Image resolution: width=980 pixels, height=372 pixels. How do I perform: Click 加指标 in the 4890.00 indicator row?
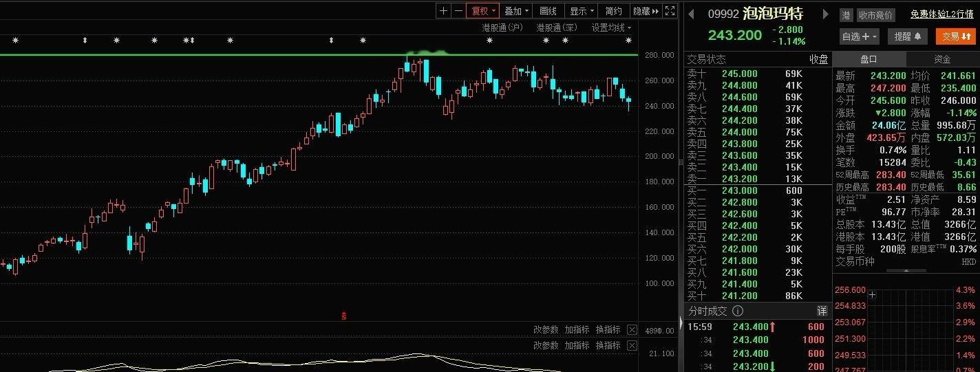[x=577, y=329]
